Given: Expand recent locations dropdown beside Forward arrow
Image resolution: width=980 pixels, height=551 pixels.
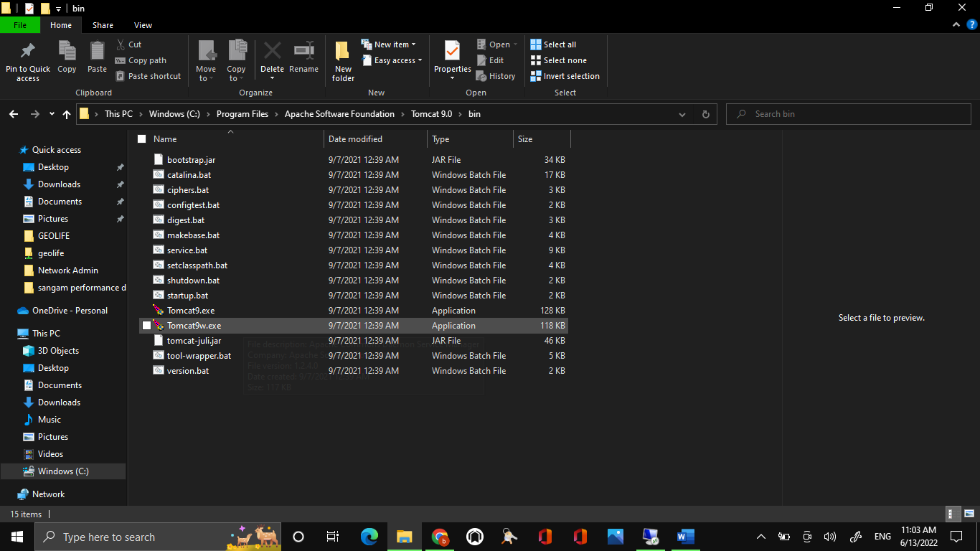Looking at the screenshot, I should point(52,114).
